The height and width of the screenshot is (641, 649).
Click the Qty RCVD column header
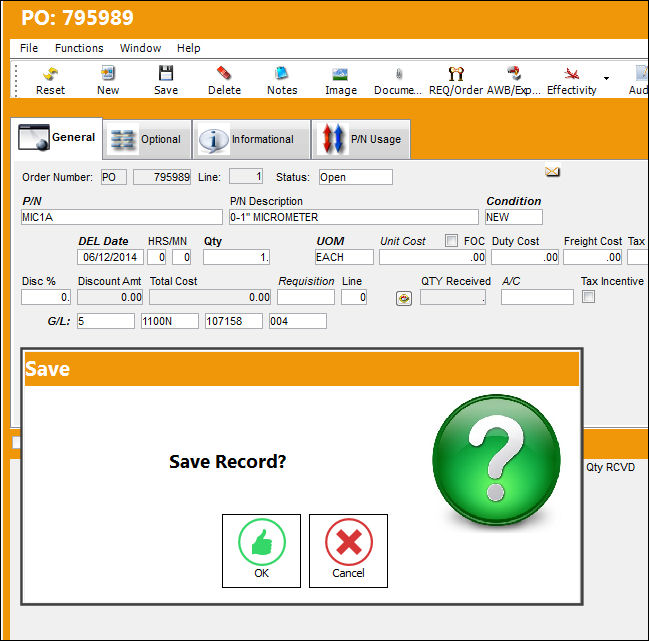(611, 467)
